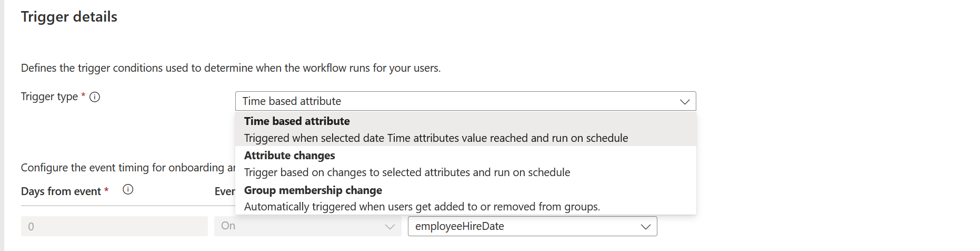This screenshot has width=980, height=251.
Task: Click 'Trigger based on changes to selected attributes' text
Action: (x=407, y=172)
